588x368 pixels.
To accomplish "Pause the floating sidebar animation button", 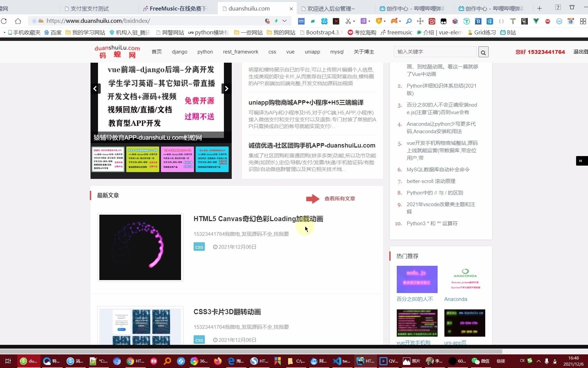I will click(581, 161).
